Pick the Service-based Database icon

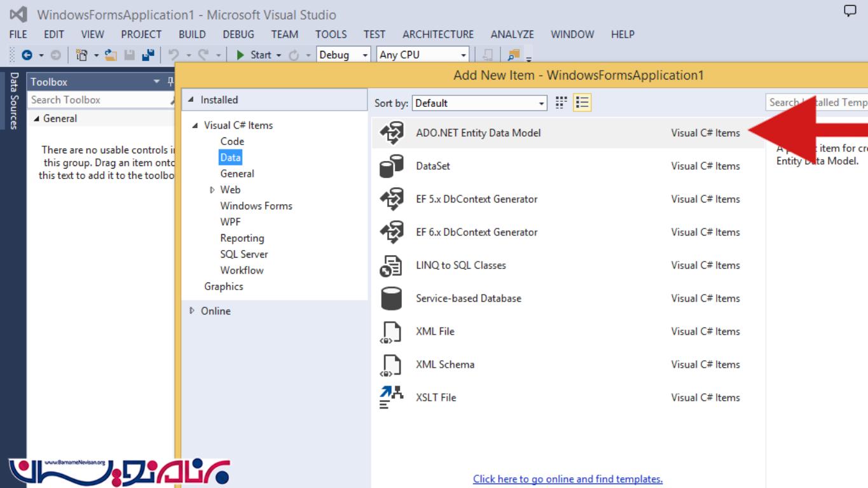coord(392,298)
